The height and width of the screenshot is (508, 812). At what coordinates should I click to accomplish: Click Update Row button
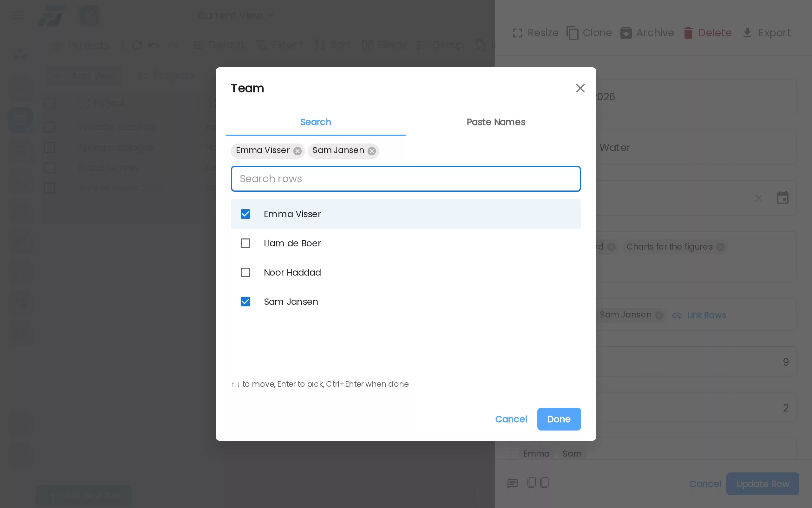(x=762, y=484)
